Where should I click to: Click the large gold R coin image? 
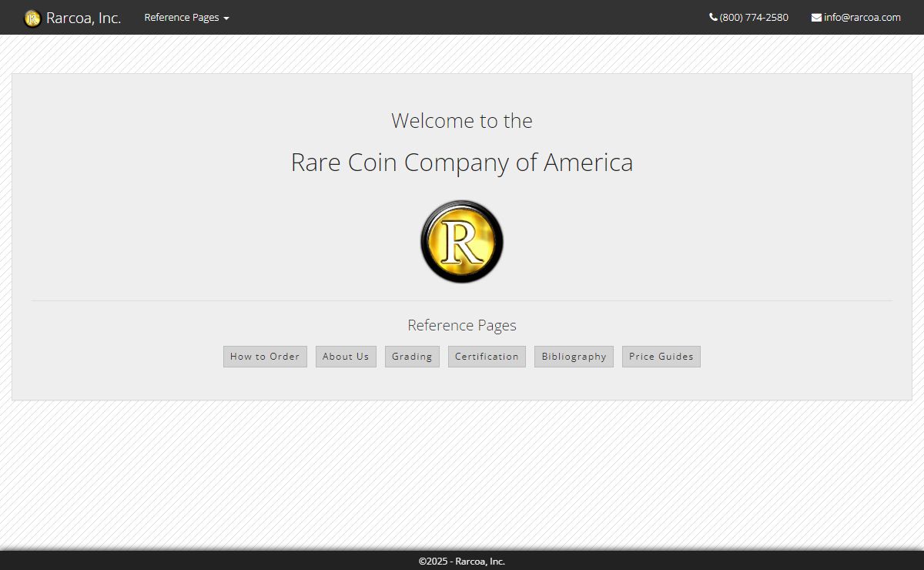click(462, 242)
